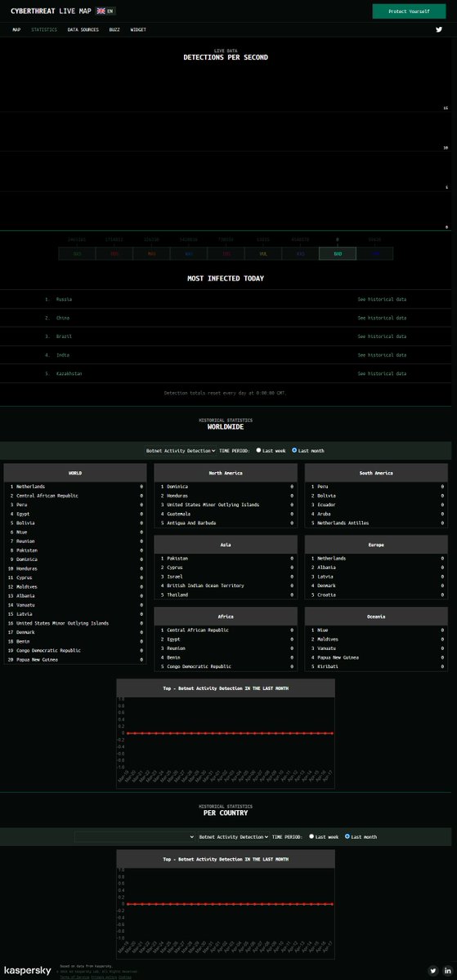The image size is (457, 980).
Task: Click the worldwide botnet chart title bar
Action: (226, 688)
